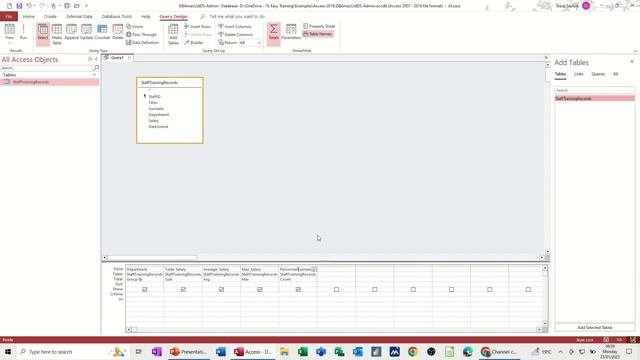640x360 pixels.
Task: Choose the Append query type
Action: pyautogui.click(x=71, y=32)
